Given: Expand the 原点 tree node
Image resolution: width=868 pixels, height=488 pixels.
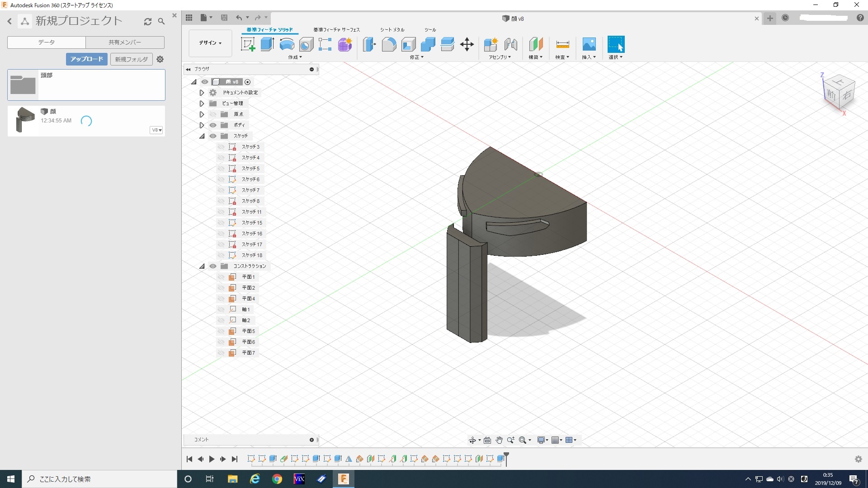Looking at the screenshot, I should [202, 114].
